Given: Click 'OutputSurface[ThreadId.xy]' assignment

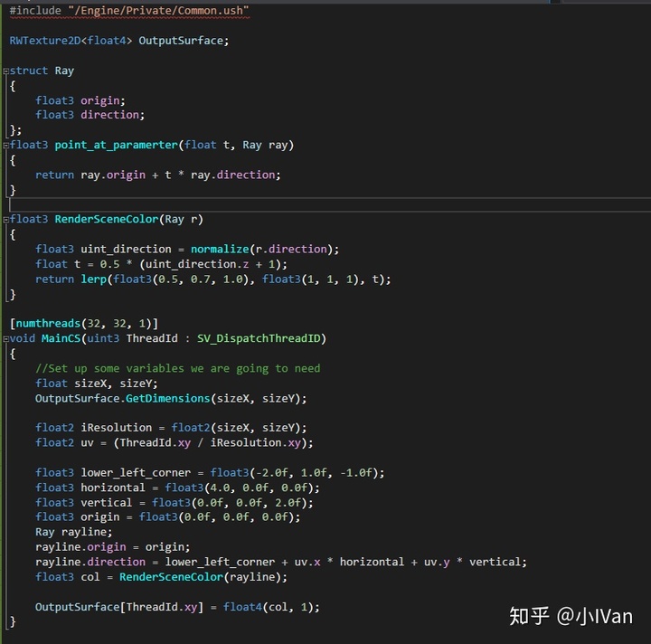Looking at the screenshot, I should click(x=177, y=607).
